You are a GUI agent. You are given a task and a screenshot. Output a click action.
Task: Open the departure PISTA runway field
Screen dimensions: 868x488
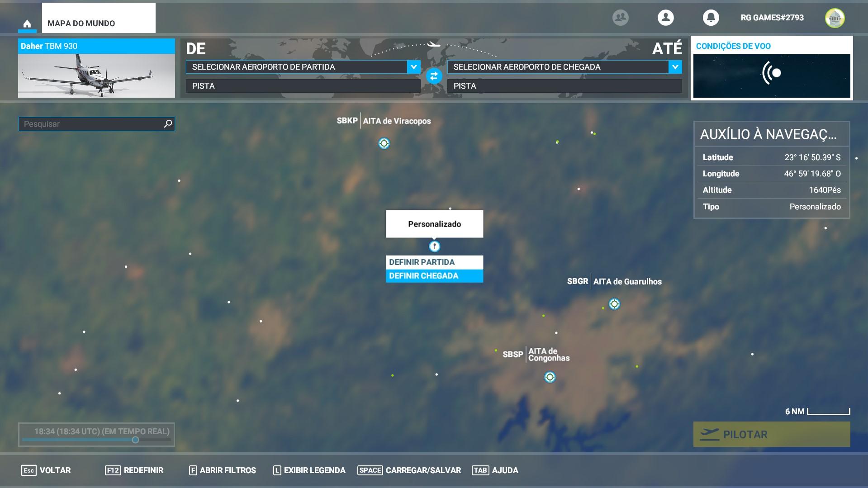(303, 86)
